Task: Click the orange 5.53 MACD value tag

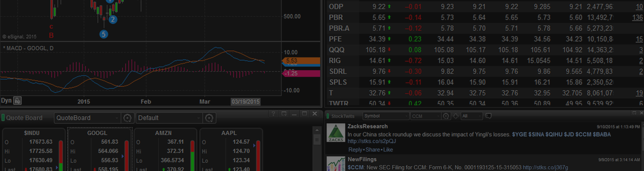Action: point(301,60)
